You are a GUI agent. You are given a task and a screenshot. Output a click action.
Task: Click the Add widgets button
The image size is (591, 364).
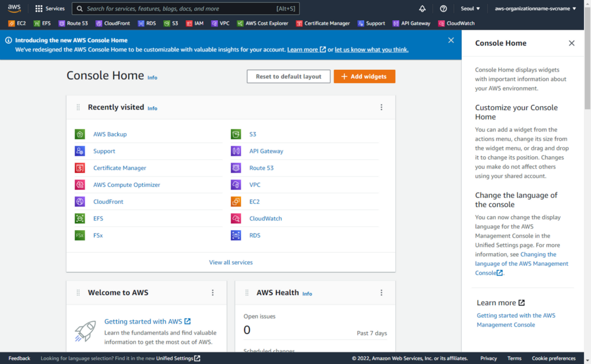365,77
